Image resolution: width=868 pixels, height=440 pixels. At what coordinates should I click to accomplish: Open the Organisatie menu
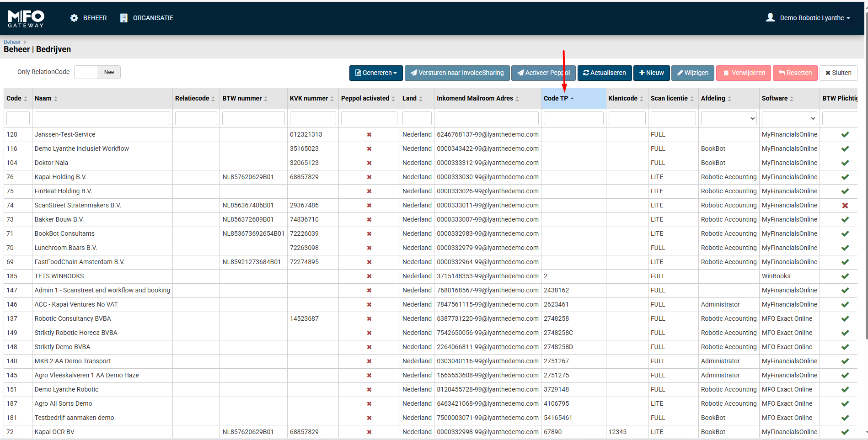(147, 18)
